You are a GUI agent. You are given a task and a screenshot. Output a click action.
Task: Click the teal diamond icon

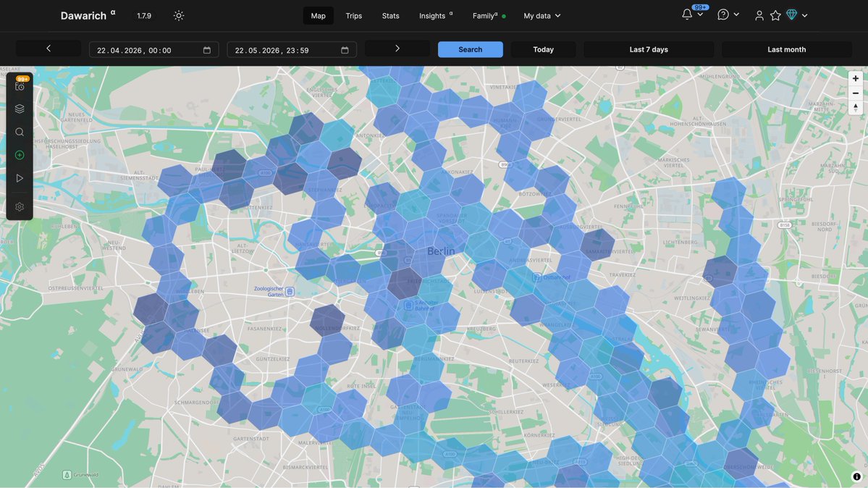pyautogui.click(x=791, y=15)
